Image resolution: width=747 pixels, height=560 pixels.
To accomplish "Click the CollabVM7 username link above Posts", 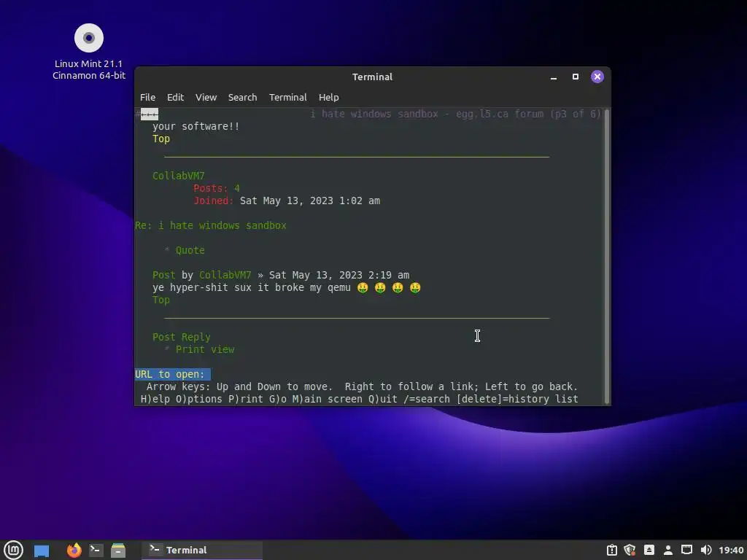I will pyautogui.click(x=178, y=176).
